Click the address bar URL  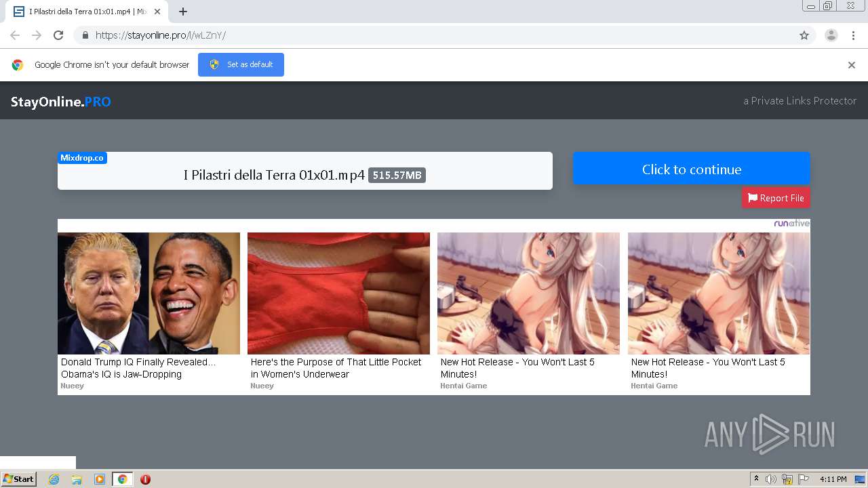pyautogui.click(x=161, y=35)
